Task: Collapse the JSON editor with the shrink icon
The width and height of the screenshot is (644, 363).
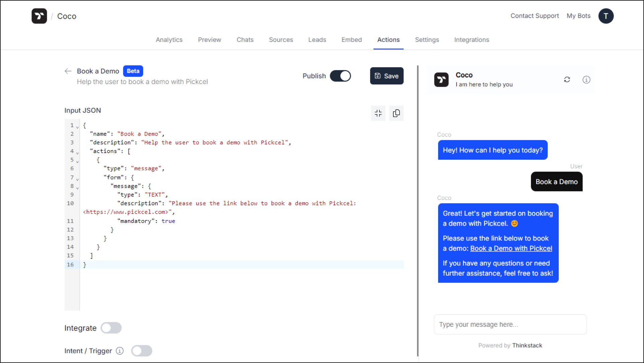Action: click(378, 113)
